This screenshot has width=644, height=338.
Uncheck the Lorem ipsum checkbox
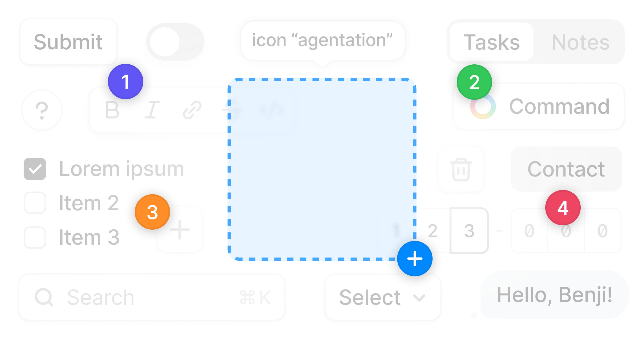[x=35, y=169]
